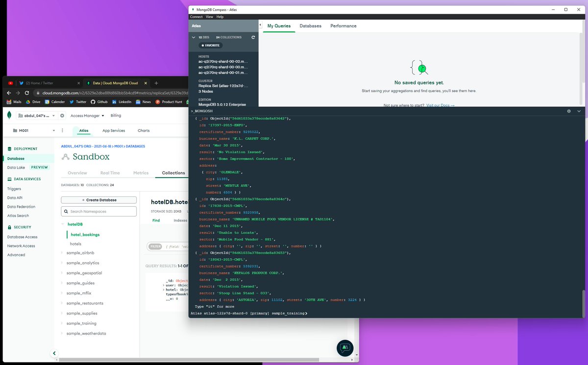Expand the sample_training database

click(62, 323)
